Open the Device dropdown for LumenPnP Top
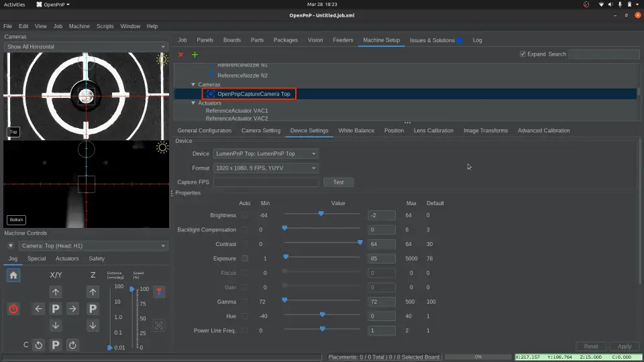 point(266,154)
